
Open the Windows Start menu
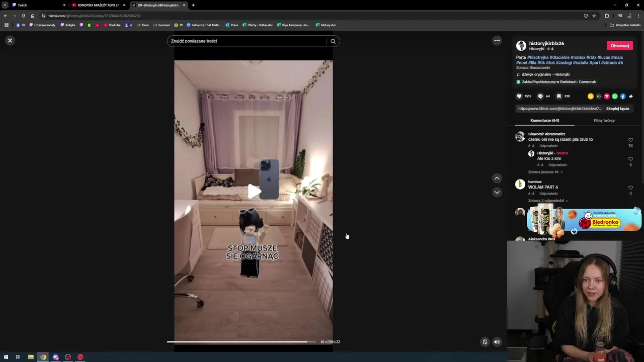(x=6, y=357)
